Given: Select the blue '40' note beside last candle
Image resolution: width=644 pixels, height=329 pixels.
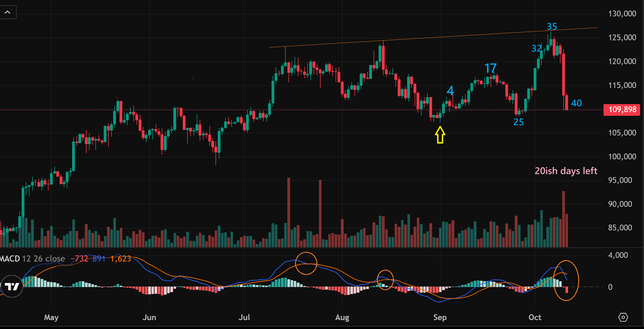Looking at the screenshot, I should [577, 103].
